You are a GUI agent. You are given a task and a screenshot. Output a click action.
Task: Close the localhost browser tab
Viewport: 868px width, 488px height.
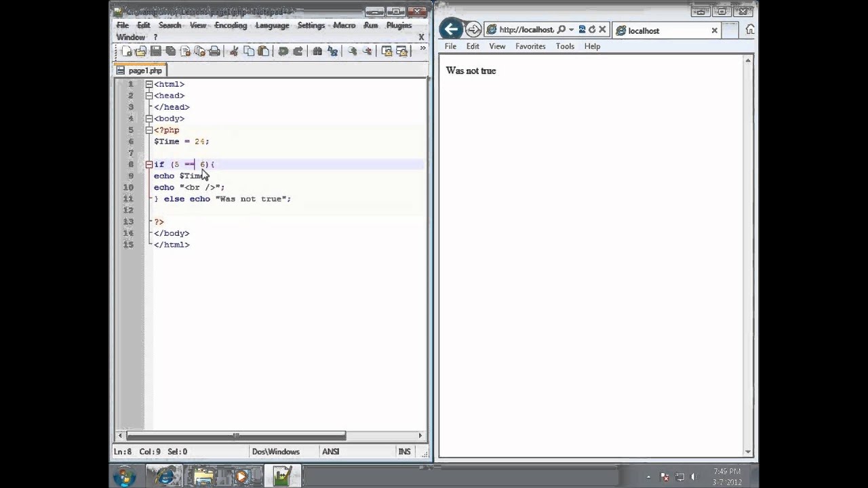pos(714,30)
